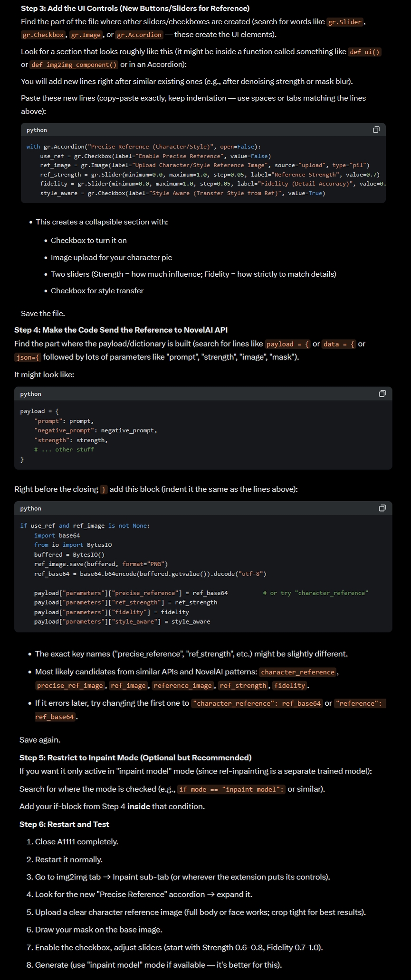Click the 'Look for the new Precise Reference accordion' step
The image size is (411, 980).
click(x=143, y=894)
